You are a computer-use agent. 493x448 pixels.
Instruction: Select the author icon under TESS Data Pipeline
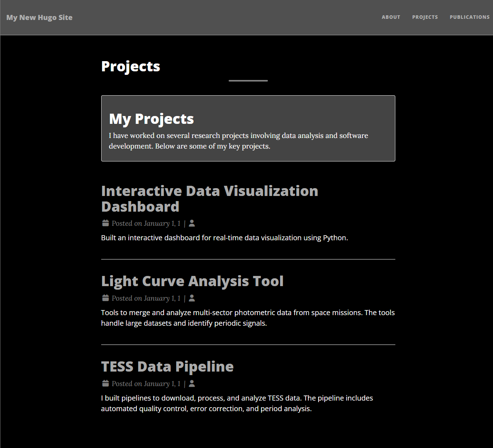point(192,384)
